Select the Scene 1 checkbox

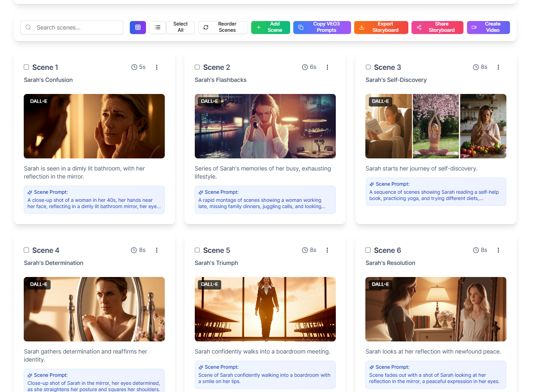[26, 67]
